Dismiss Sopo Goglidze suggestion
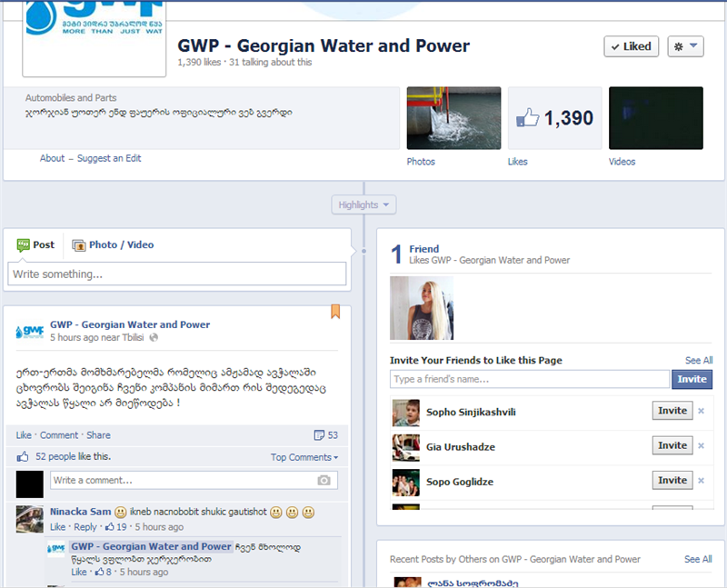This screenshot has height=588, width=727. (x=701, y=481)
